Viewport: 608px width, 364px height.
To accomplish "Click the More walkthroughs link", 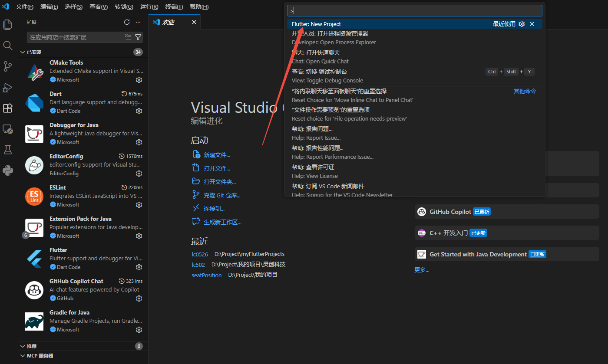I will 422,270.
